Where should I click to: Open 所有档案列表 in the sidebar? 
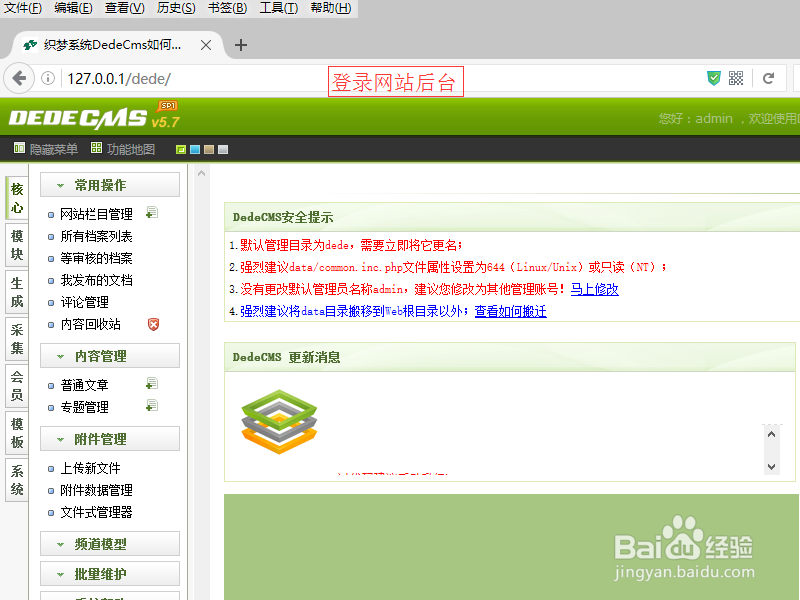pos(96,236)
